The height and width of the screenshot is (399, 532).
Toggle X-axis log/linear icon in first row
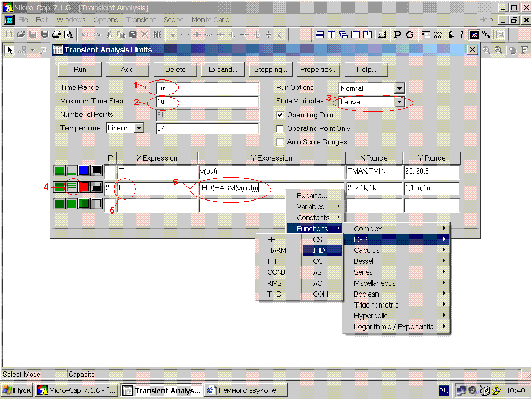(59, 170)
